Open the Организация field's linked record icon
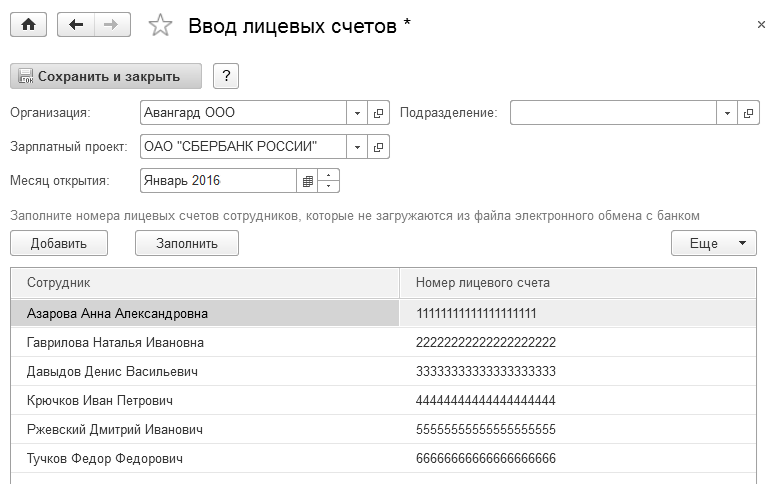Image resolution: width=767 pixels, height=484 pixels. [x=379, y=113]
